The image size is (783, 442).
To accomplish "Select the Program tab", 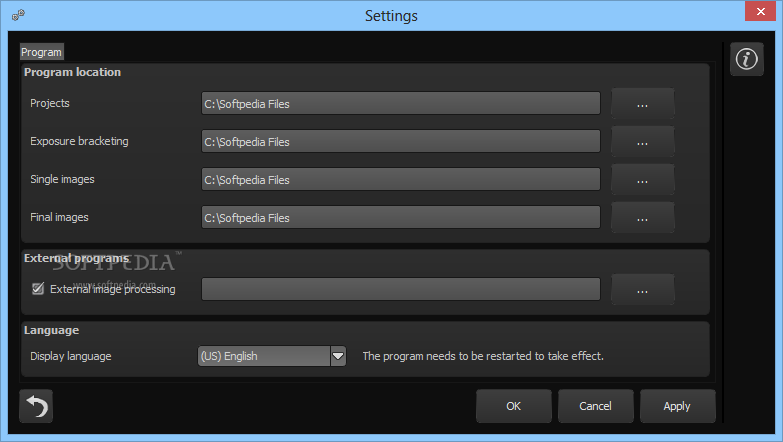I will tap(41, 52).
